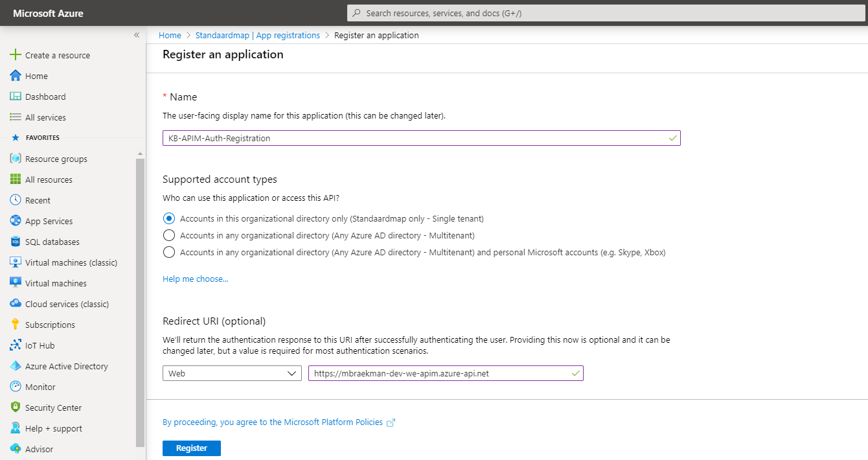Screen dimensions: 868x460
Task: Open Create a resource
Action: click(57, 54)
